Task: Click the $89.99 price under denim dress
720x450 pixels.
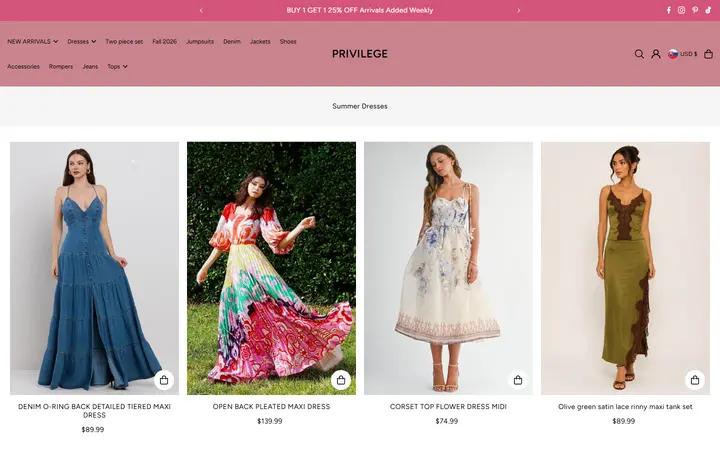Action: click(93, 430)
